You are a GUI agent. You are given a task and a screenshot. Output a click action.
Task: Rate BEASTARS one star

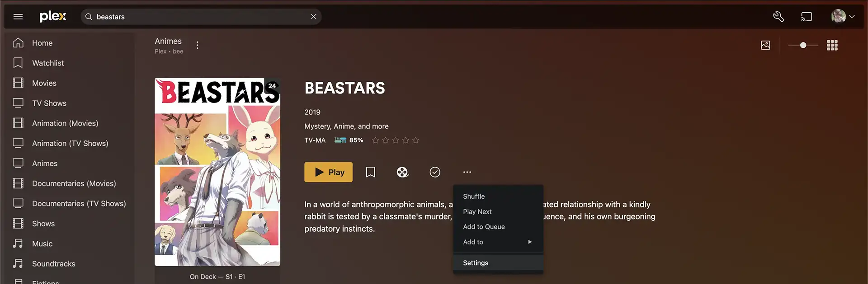pyautogui.click(x=375, y=140)
